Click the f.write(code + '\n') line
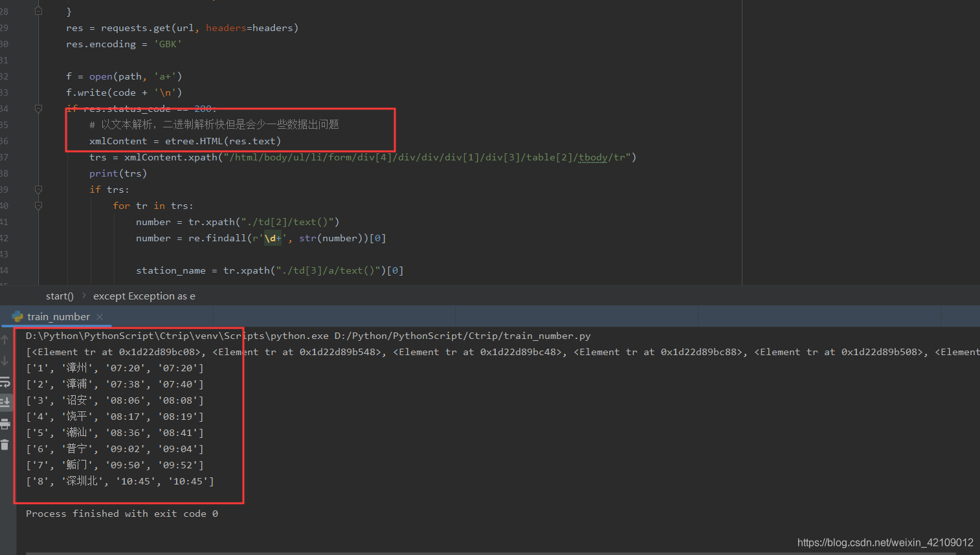Image resolution: width=980 pixels, height=555 pixels. [x=124, y=92]
